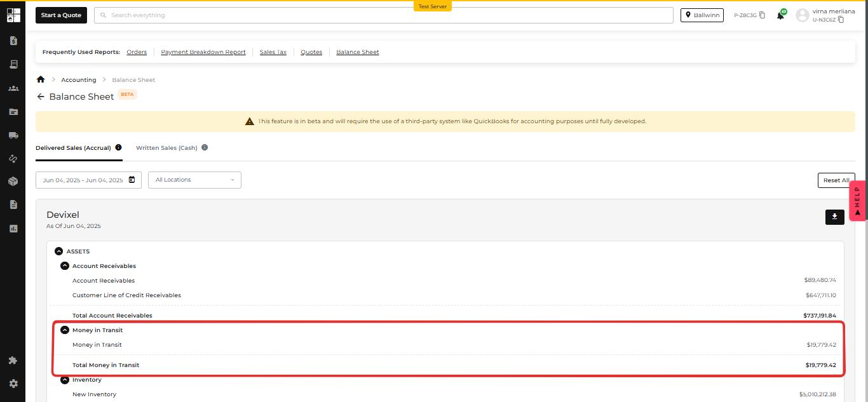This screenshot has height=402, width=868.
Task: Go back using arrow beside Balance Sheet
Action: (x=41, y=97)
